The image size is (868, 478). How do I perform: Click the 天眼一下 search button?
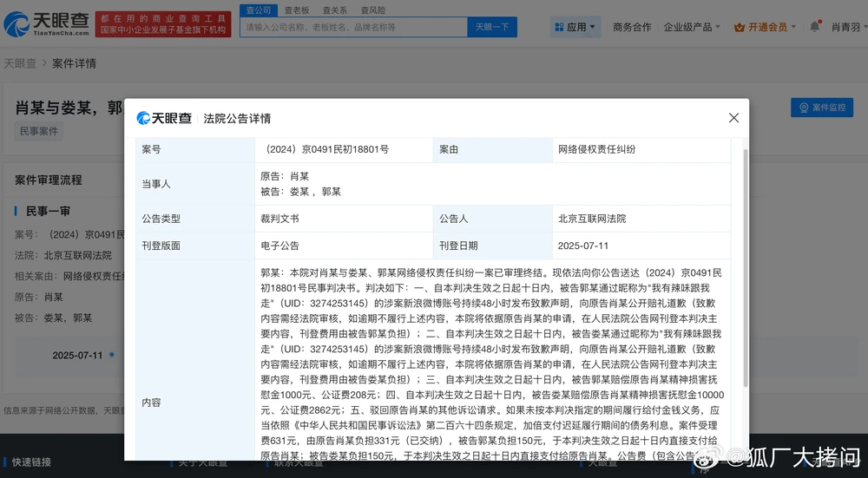[x=492, y=27]
